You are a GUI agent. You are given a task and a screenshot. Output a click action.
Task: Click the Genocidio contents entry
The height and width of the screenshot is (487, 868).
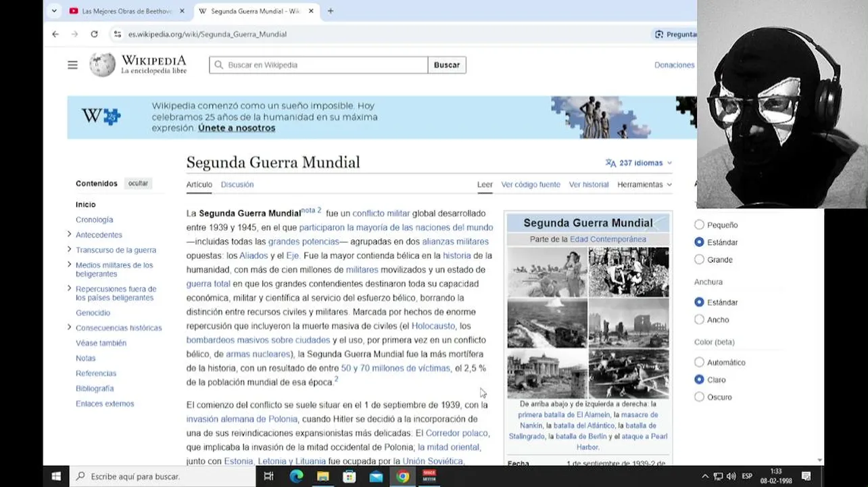tap(93, 312)
